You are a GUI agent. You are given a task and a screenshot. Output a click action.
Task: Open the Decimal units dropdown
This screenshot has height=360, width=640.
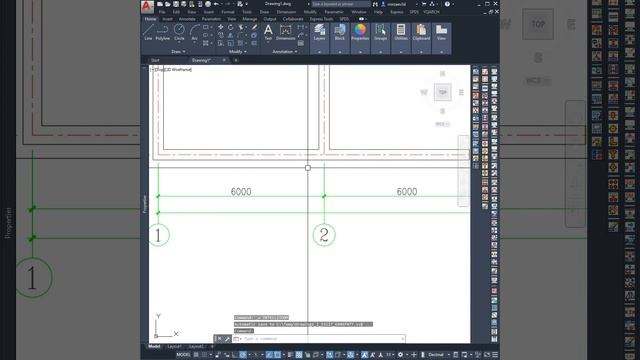pos(438,355)
